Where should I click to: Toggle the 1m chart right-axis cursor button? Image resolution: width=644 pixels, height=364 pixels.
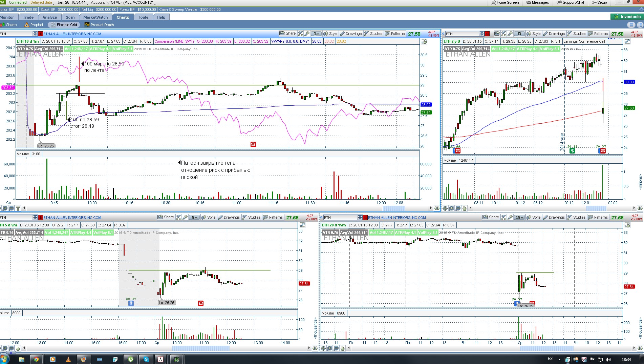click(x=424, y=41)
